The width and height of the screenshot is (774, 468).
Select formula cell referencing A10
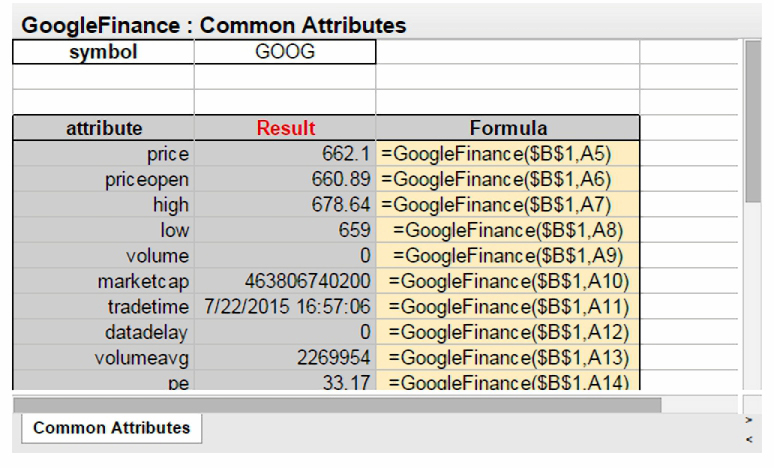tap(508, 281)
